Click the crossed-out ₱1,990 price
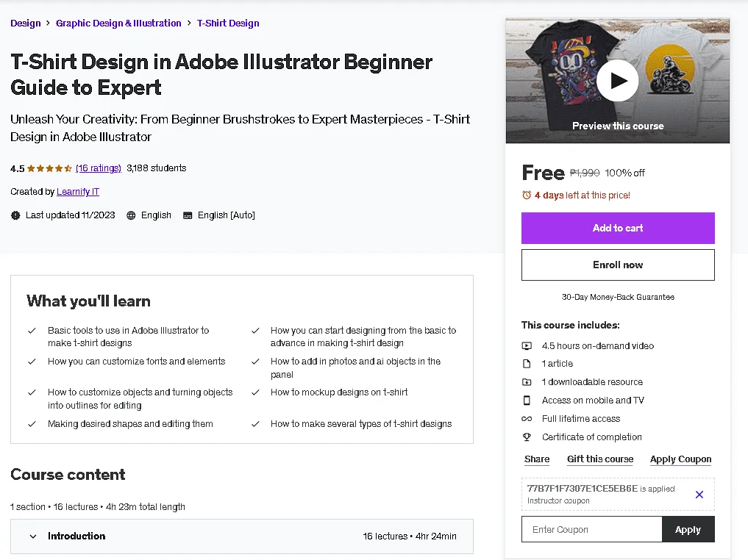The image size is (748, 560). 585,173
